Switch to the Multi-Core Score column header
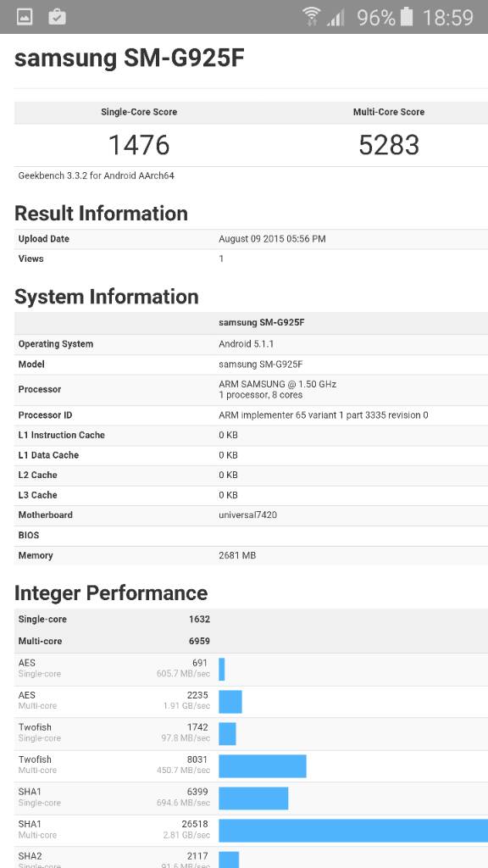 point(389,112)
